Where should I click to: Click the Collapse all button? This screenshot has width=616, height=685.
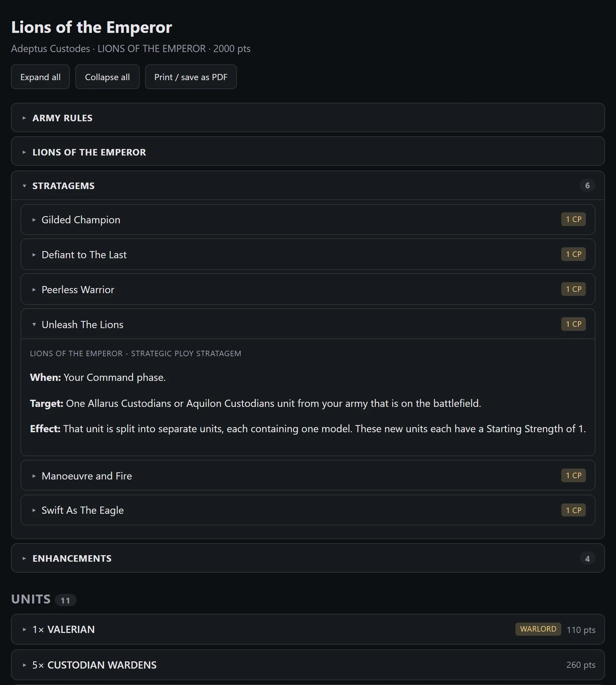tap(107, 77)
